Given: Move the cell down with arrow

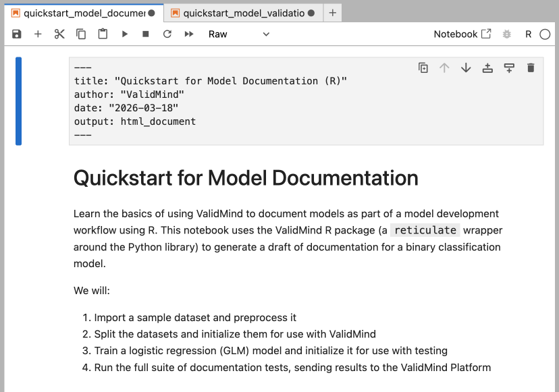Looking at the screenshot, I should (x=466, y=67).
